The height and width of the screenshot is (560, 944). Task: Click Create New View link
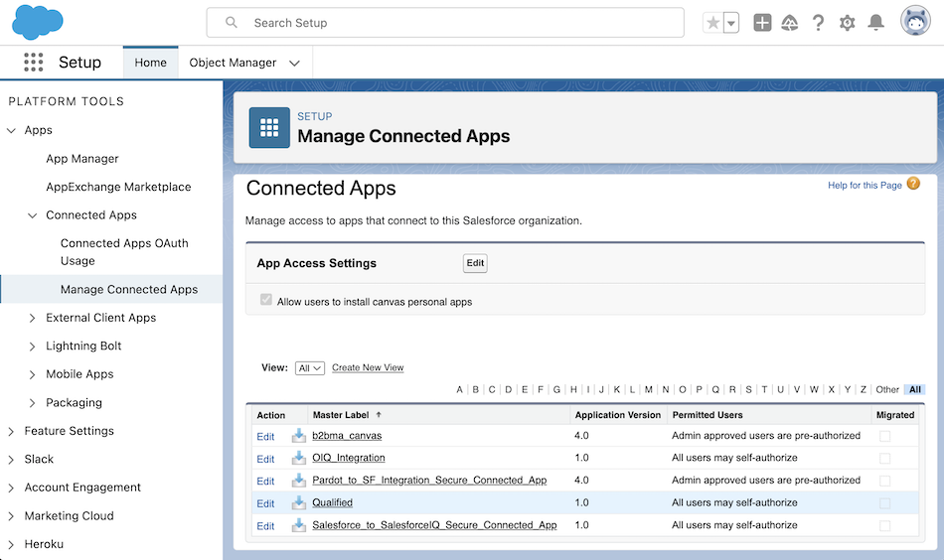click(368, 367)
